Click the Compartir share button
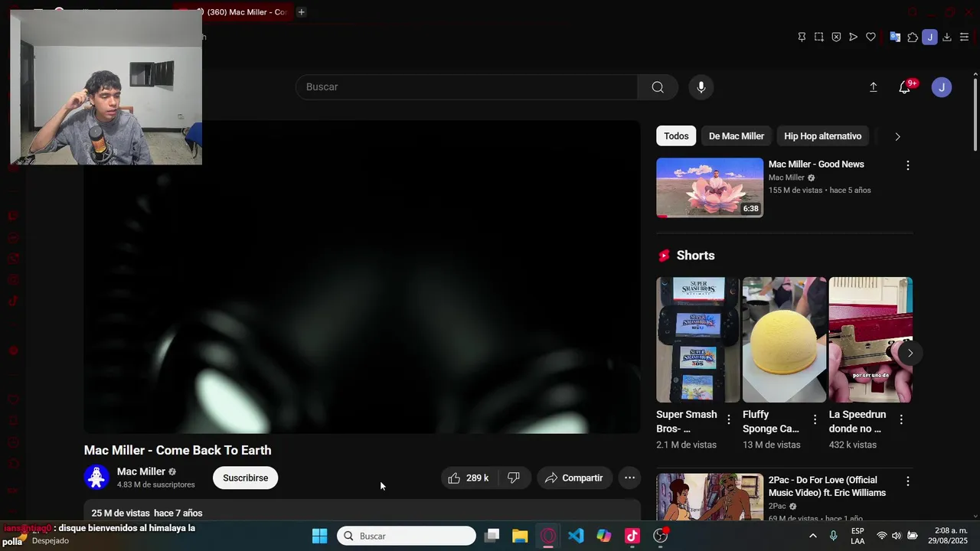 [x=574, y=478]
